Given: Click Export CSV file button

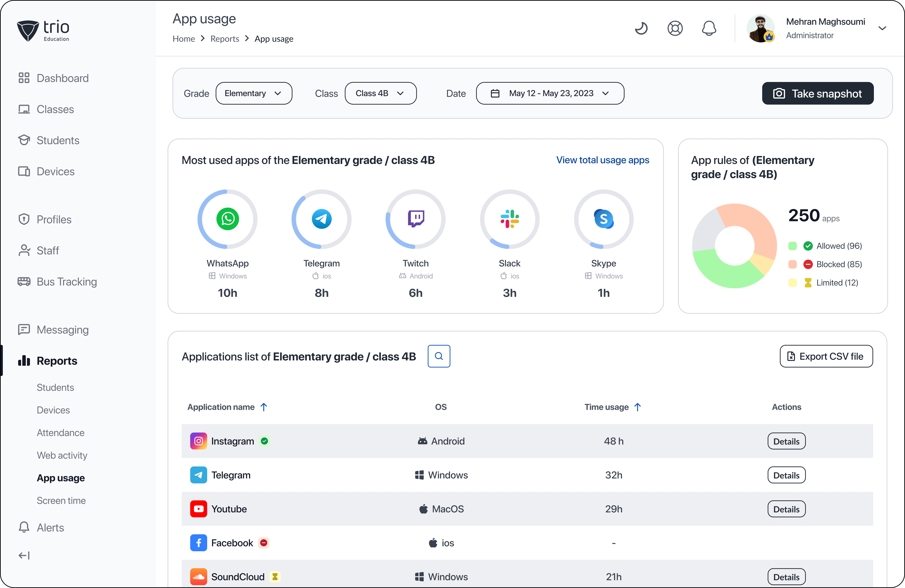Looking at the screenshot, I should click(x=826, y=356).
